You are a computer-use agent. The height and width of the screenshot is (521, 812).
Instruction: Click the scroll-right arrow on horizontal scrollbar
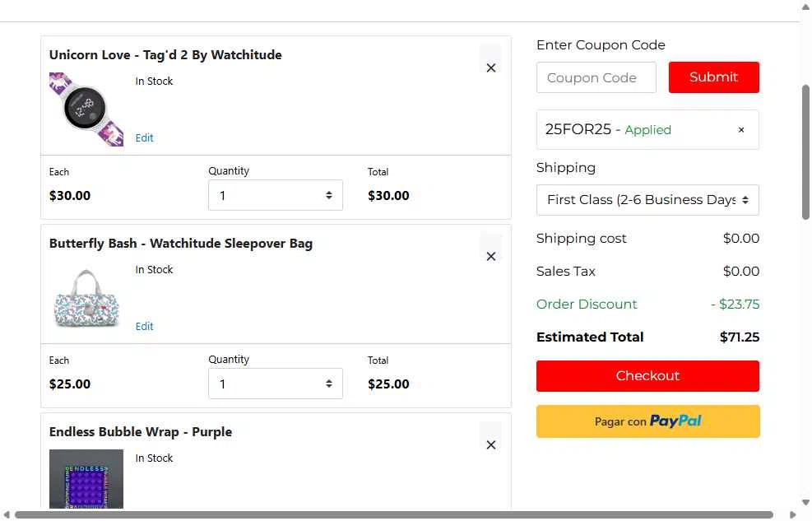[x=793, y=514]
